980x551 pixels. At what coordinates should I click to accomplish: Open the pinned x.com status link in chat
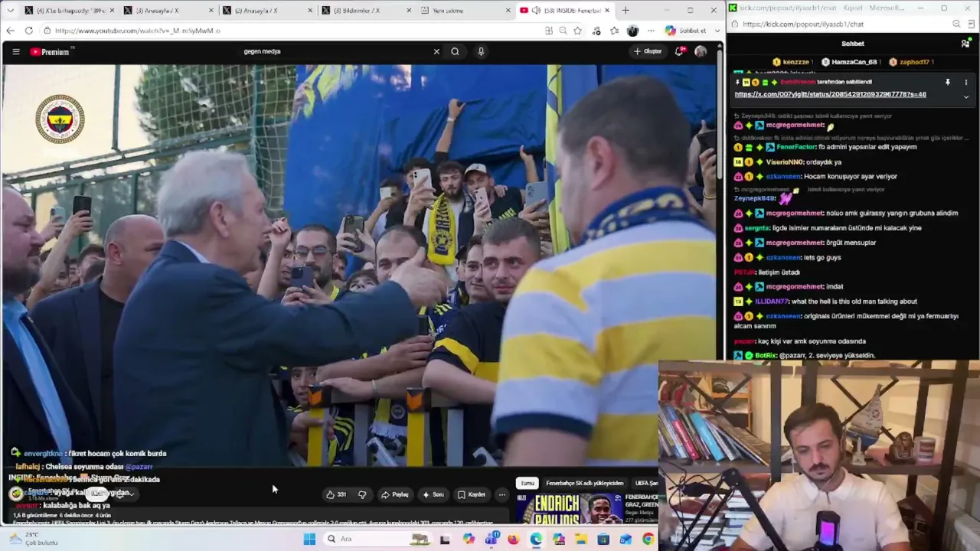(830, 94)
